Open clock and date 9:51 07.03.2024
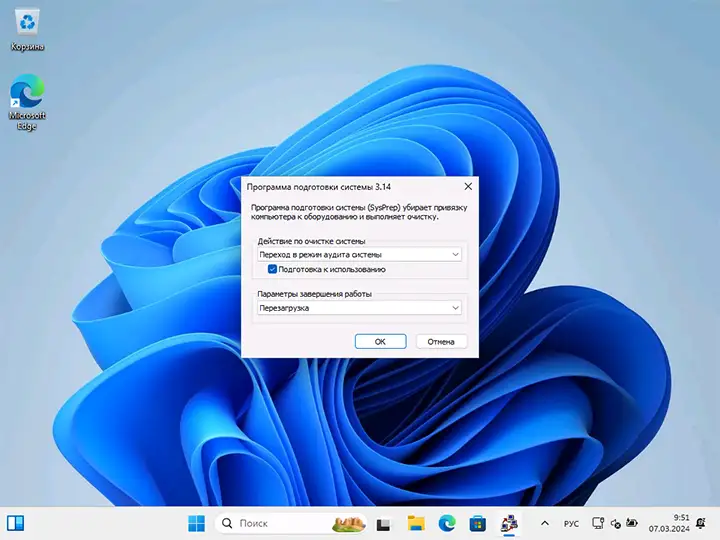720x540 pixels. click(669, 523)
